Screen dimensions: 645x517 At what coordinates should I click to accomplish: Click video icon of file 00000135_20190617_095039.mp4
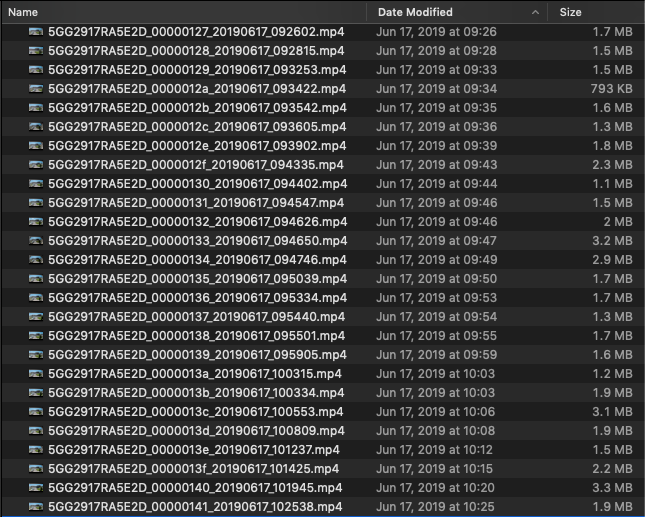[36, 278]
